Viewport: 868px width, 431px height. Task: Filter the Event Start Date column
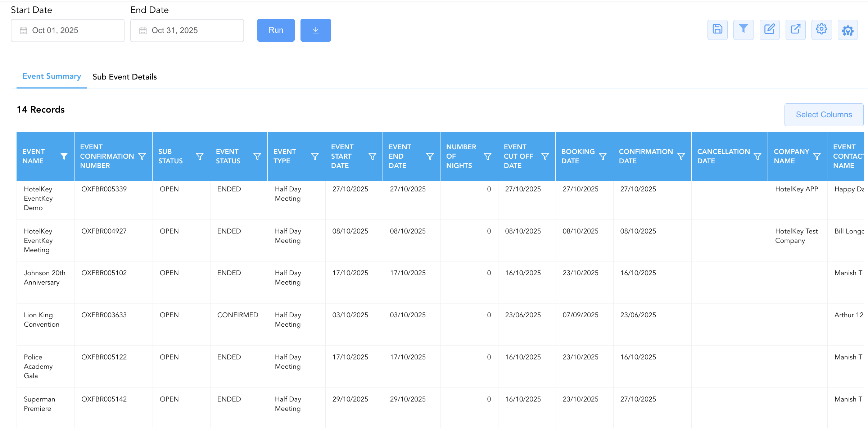(372, 156)
